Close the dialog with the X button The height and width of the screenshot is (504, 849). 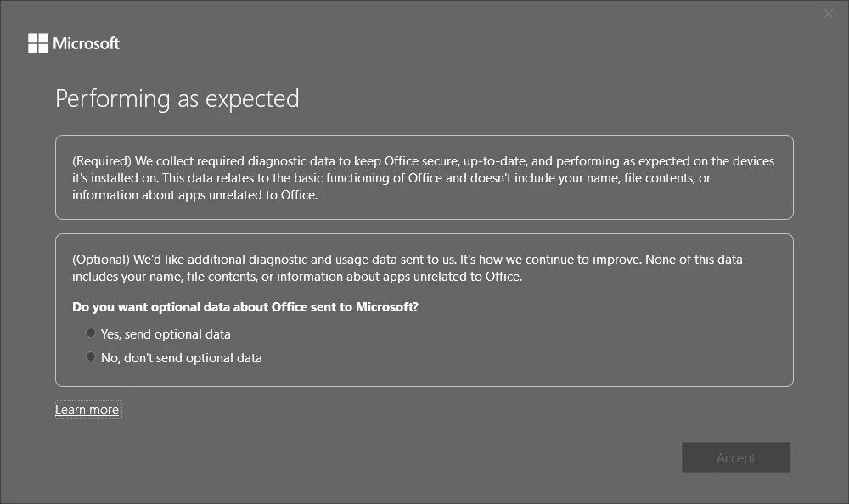click(x=829, y=14)
